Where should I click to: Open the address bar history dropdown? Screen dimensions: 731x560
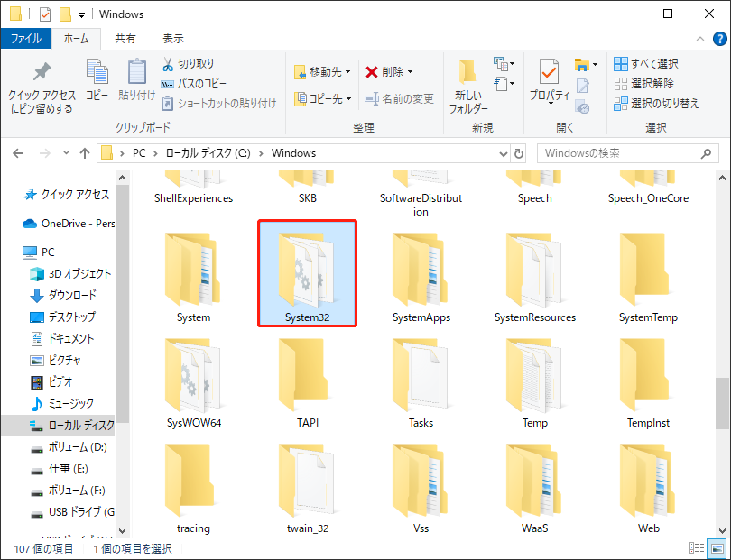(x=504, y=153)
